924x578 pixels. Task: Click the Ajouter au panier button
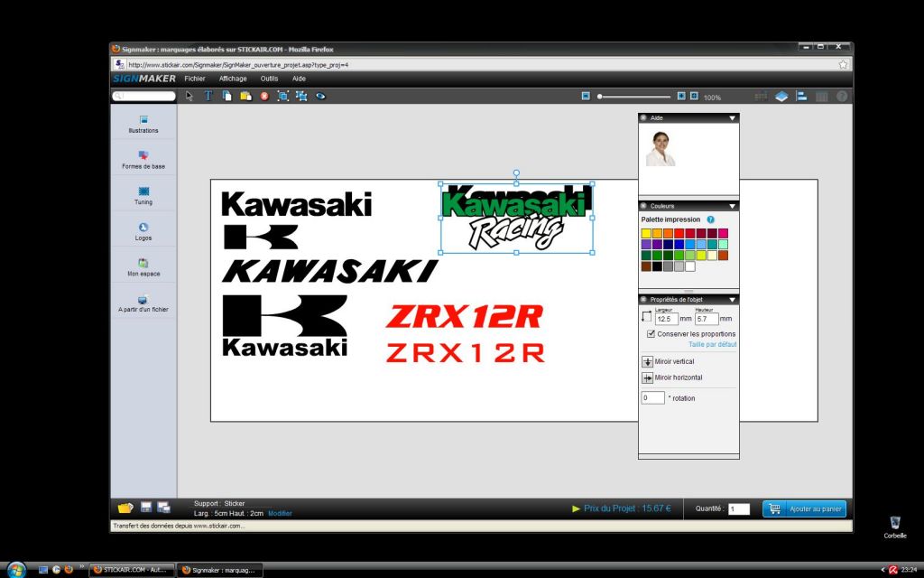click(804, 509)
